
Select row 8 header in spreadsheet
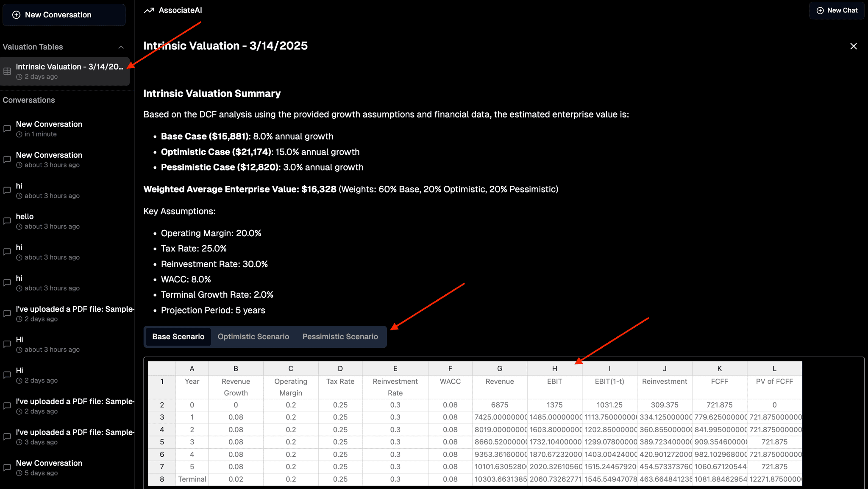pos(162,479)
